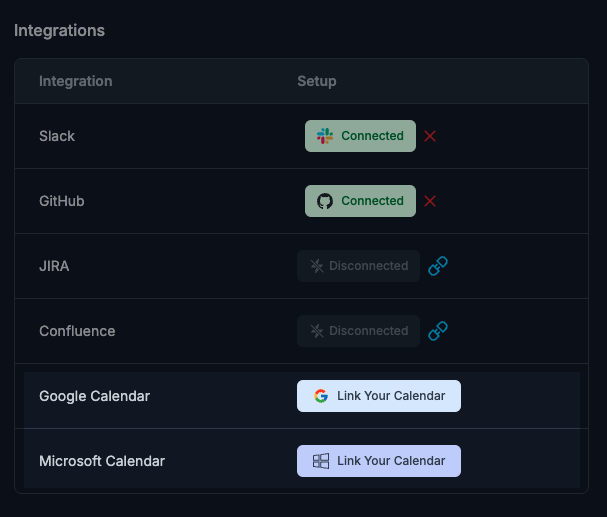Remove GitHub connection via red X icon

pos(430,201)
